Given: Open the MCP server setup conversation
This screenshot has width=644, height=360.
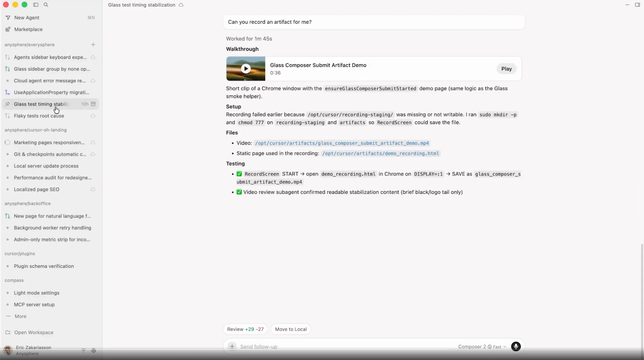Looking at the screenshot, I should tap(35, 305).
